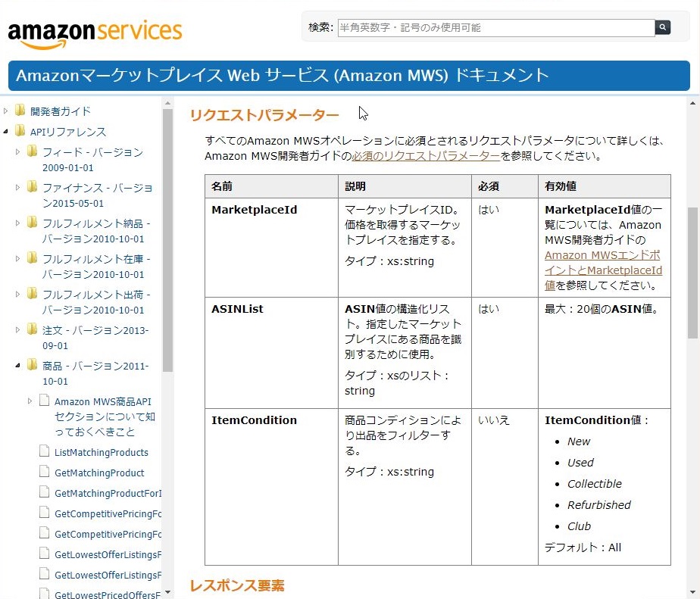Click folder icon for フルフィルメント出荷
This screenshot has height=599, width=700.
point(32,293)
